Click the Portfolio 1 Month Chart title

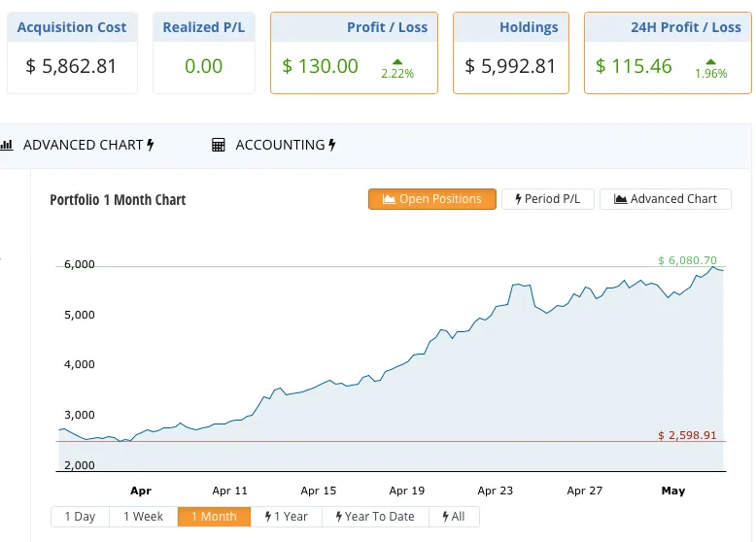(118, 200)
